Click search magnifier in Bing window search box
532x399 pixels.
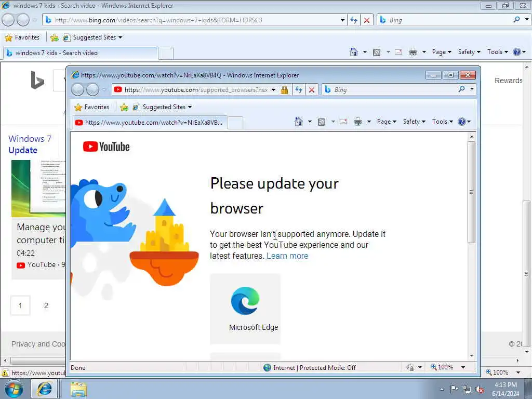[516, 20]
